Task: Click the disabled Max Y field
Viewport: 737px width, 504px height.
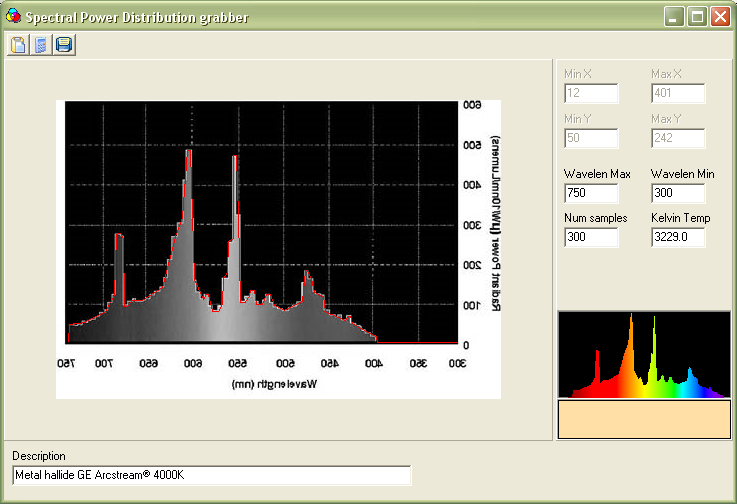Action: coord(678,138)
